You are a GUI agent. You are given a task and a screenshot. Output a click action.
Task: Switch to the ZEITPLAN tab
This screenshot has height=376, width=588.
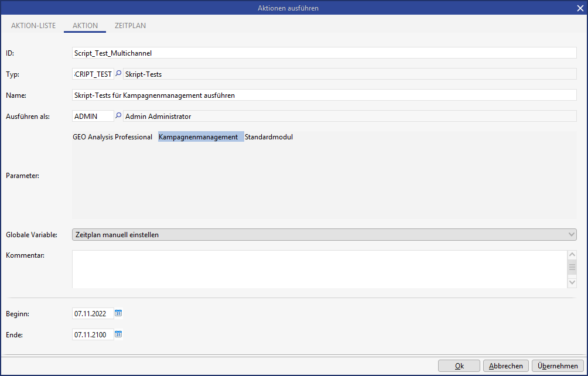(130, 26)
